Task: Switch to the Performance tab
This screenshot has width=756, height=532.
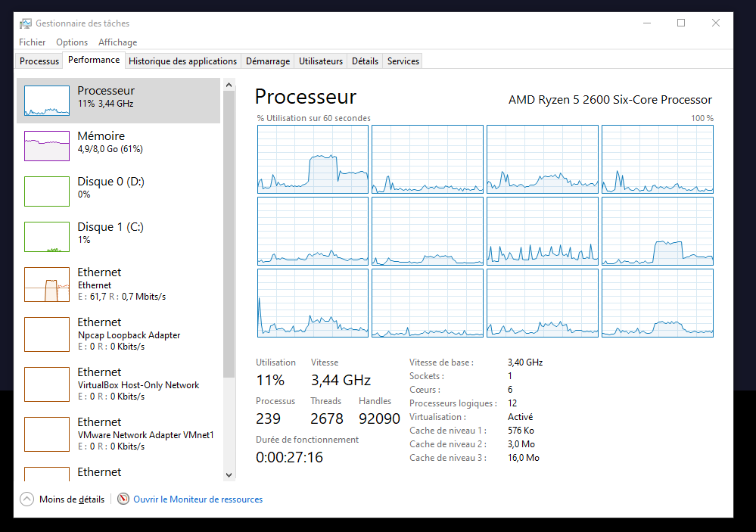Action: (x=94, y=60)
